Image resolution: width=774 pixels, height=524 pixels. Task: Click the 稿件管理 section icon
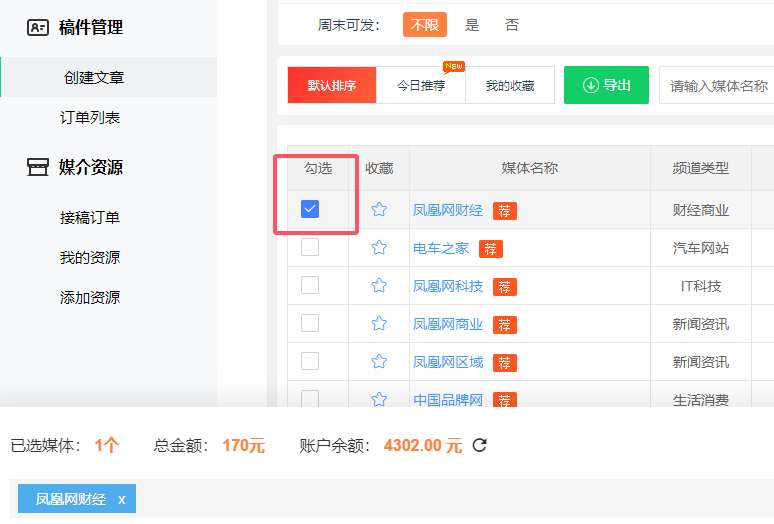click(x=38, y=27)
